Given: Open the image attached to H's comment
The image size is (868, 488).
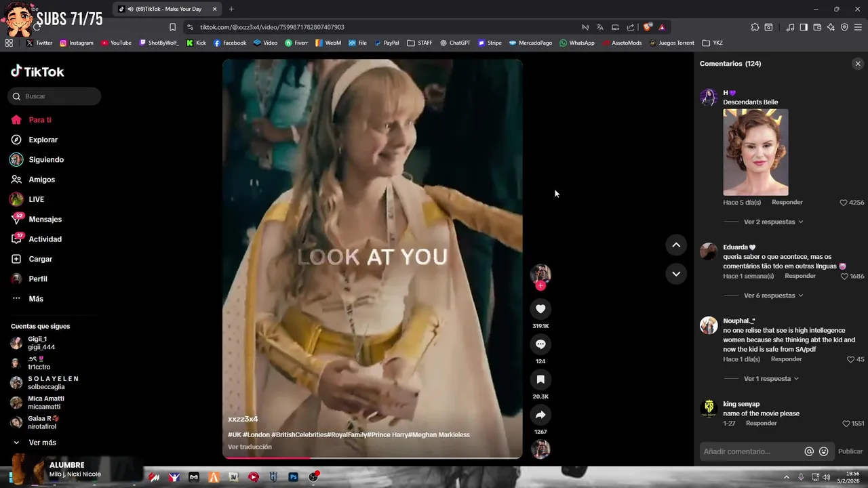Looking at the screenshot, I should pos(755,152).
